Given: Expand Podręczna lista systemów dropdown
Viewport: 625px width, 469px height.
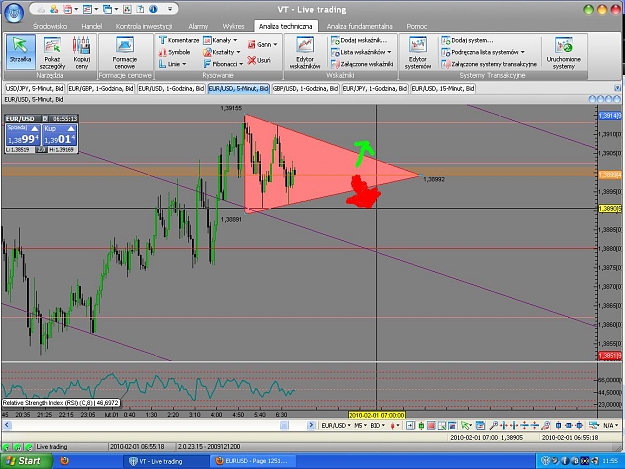Looking at the screenshot, I should click(523, 52).
